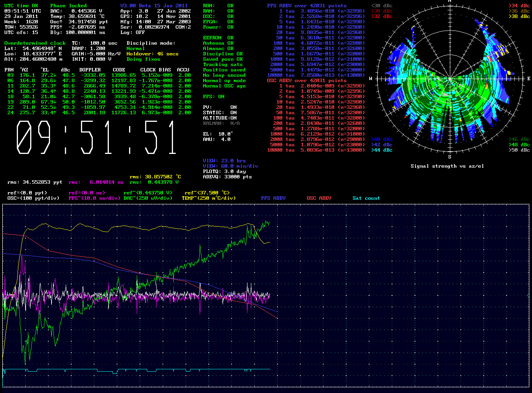Click the cyan >44 dBc legend color entry

(382, 150)
